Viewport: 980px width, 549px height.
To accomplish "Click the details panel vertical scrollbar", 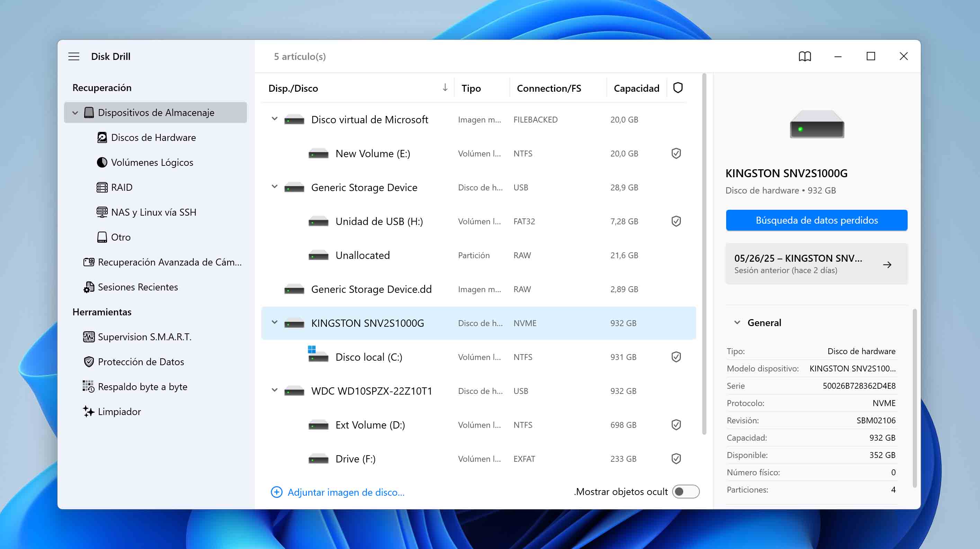I will pos(915,398).
